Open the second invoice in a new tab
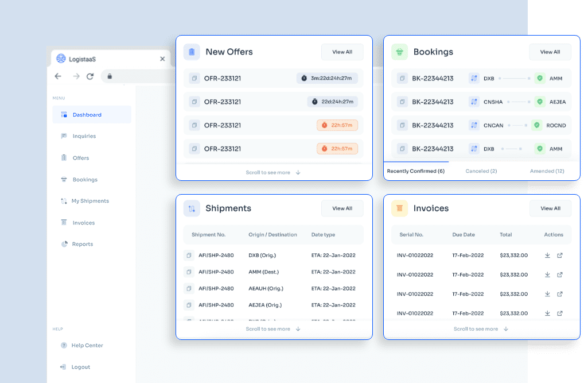This screenshot has width=588, height=383. pos(559,274)
